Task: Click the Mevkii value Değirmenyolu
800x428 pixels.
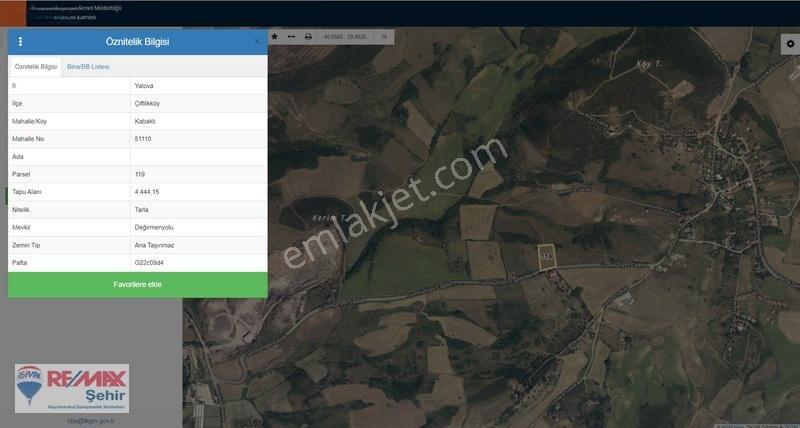Action: (154, 228)
